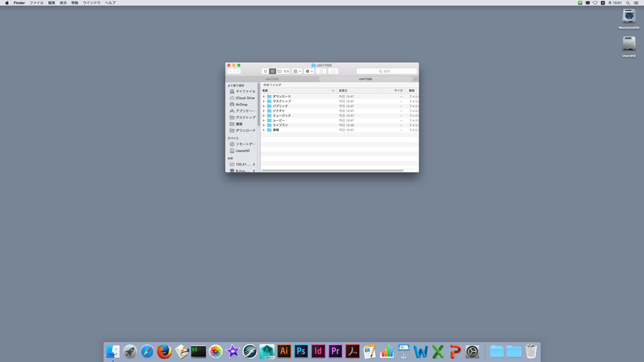This screenshot has width=644, height=362.
Task: Expand the ミュージック folder row
Action: click(x=264, y=116)
